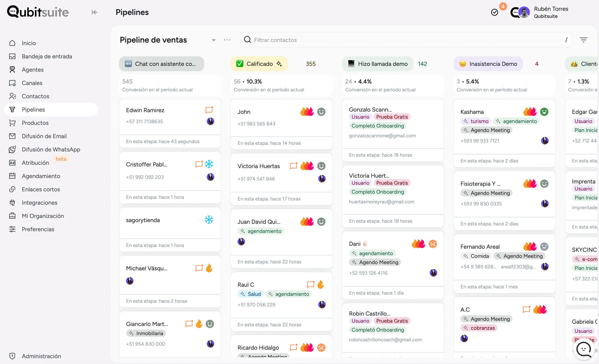The width and height of the screenshot is (599, 364).
Task: Open Rubén Torres profile avatar
Action: pos(524,12)
